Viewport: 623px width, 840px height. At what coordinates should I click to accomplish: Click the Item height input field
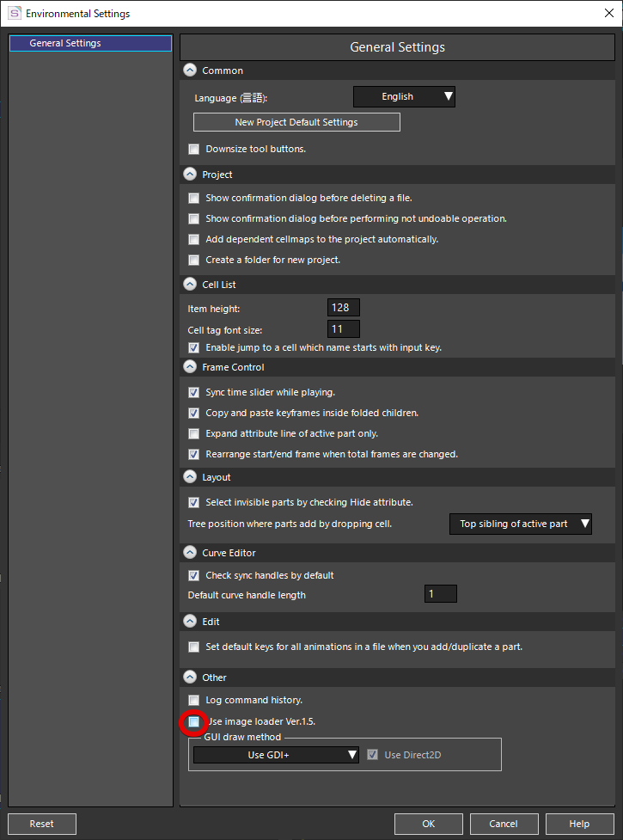(x=343, y=308)
